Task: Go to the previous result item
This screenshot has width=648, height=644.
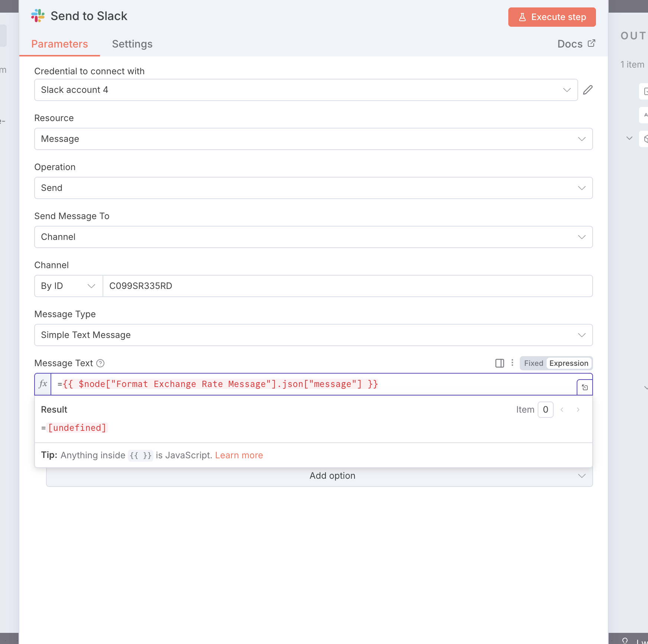Action: [x=562, y=410]
